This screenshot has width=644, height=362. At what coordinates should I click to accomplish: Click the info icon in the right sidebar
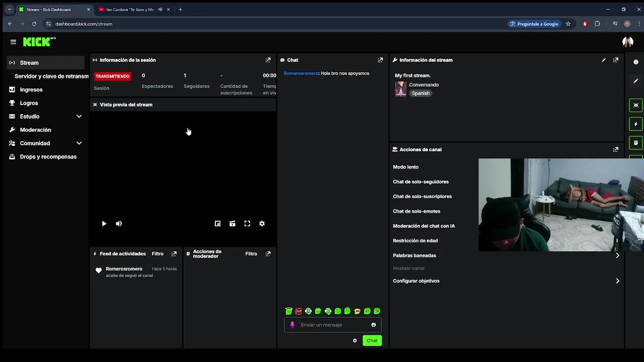[x=636, y=62]
